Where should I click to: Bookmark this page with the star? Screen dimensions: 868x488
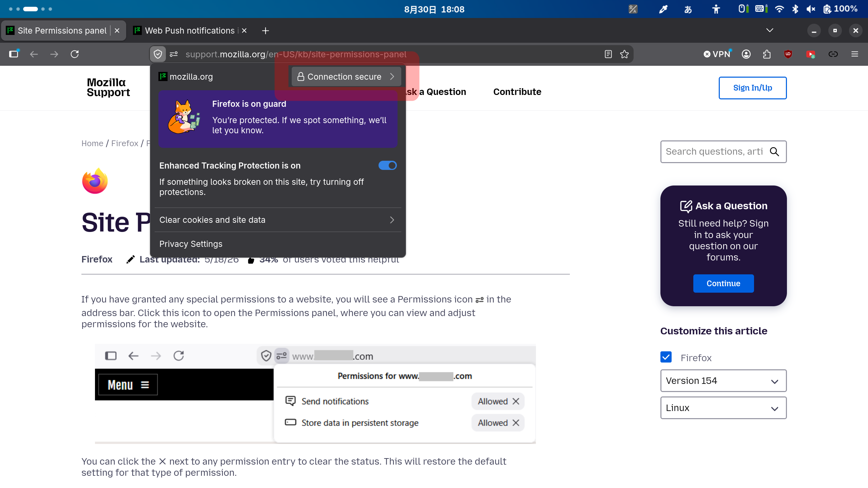pos(624,54)
